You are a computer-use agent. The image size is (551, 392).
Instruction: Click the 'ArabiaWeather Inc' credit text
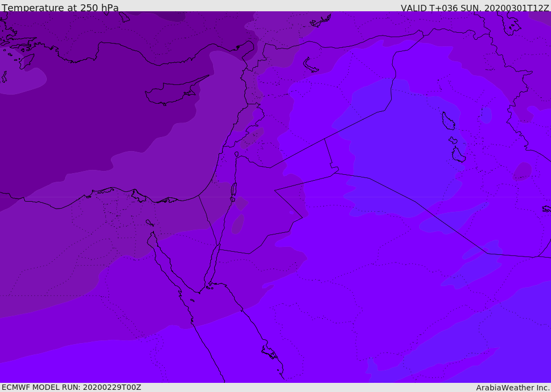pos(512,388)
